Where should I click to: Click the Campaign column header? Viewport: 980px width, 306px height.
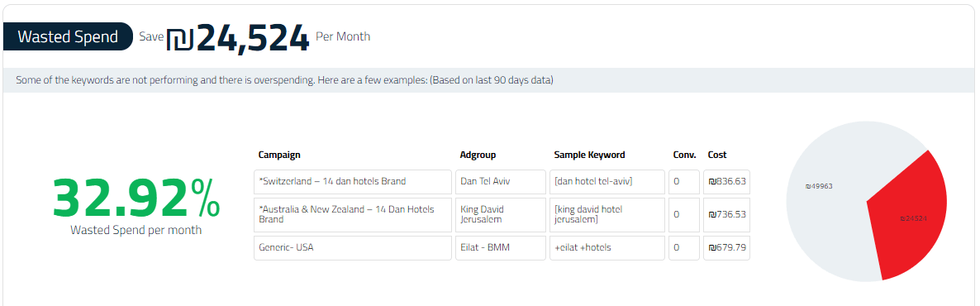(279, 155)
